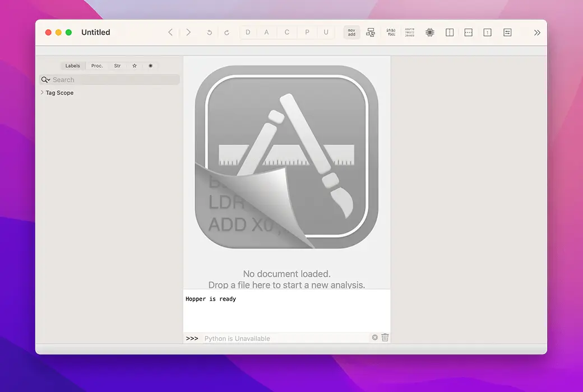
Task: Close the window with the red button
Action: [48, 32]
